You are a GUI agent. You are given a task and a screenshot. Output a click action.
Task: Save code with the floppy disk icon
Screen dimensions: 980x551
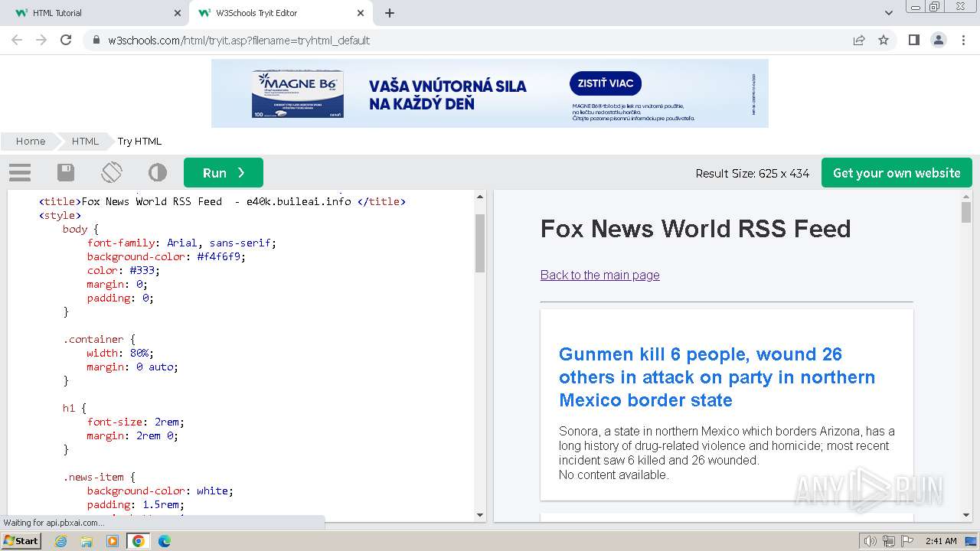tap(66, 173)
